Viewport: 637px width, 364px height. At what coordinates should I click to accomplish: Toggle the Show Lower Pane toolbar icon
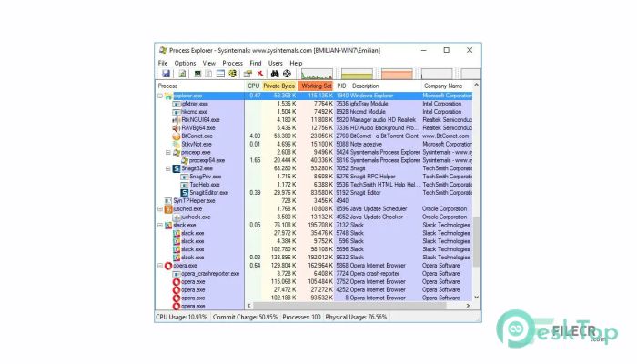coord(220,74)
